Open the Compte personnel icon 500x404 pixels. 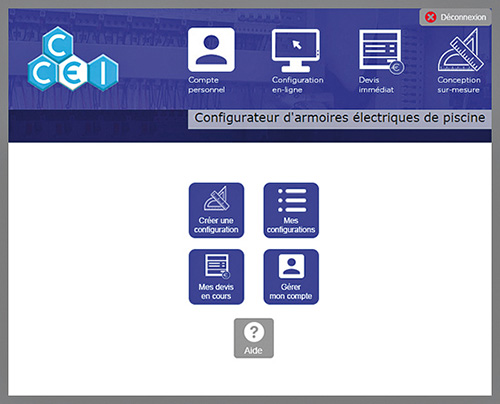[211, 50]
